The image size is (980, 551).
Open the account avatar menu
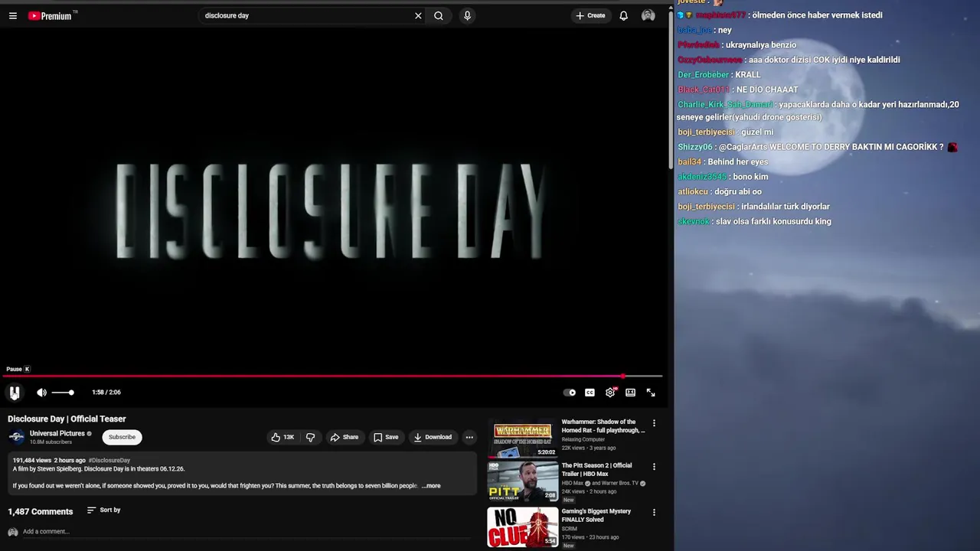click(648, 15)
